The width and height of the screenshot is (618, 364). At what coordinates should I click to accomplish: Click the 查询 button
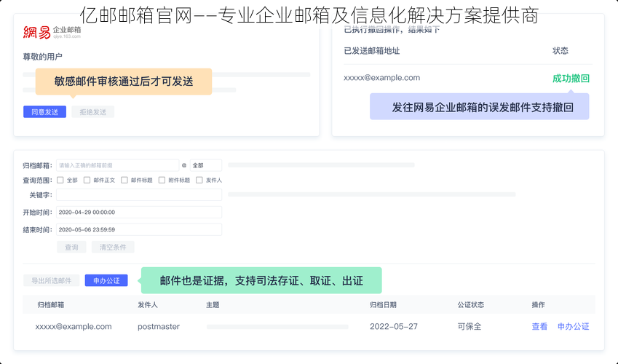[x=71, y=248]
